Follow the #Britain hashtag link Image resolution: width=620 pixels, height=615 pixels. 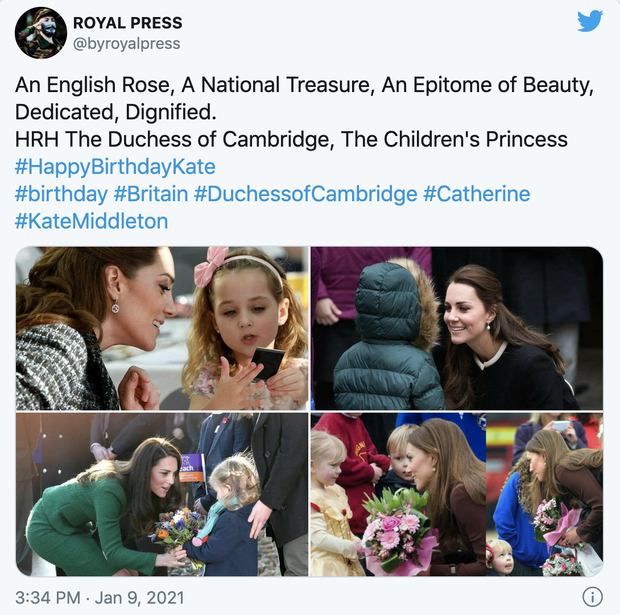point(151,194)
